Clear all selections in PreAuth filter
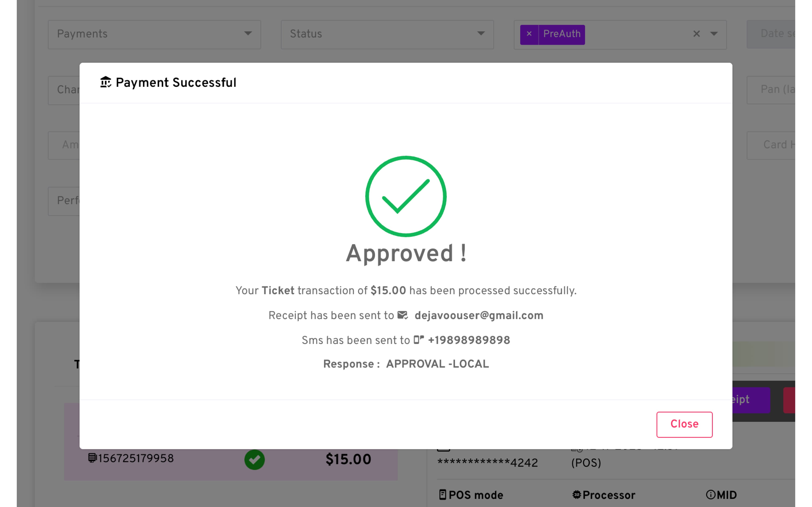The height and width of the screenshot is (507, 812). (x=696, y=34)
